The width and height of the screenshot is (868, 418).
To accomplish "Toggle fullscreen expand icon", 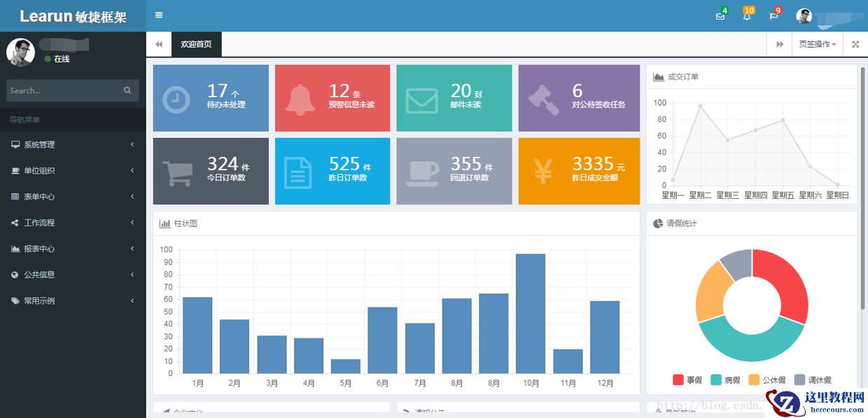I will (x=855, y=44).
